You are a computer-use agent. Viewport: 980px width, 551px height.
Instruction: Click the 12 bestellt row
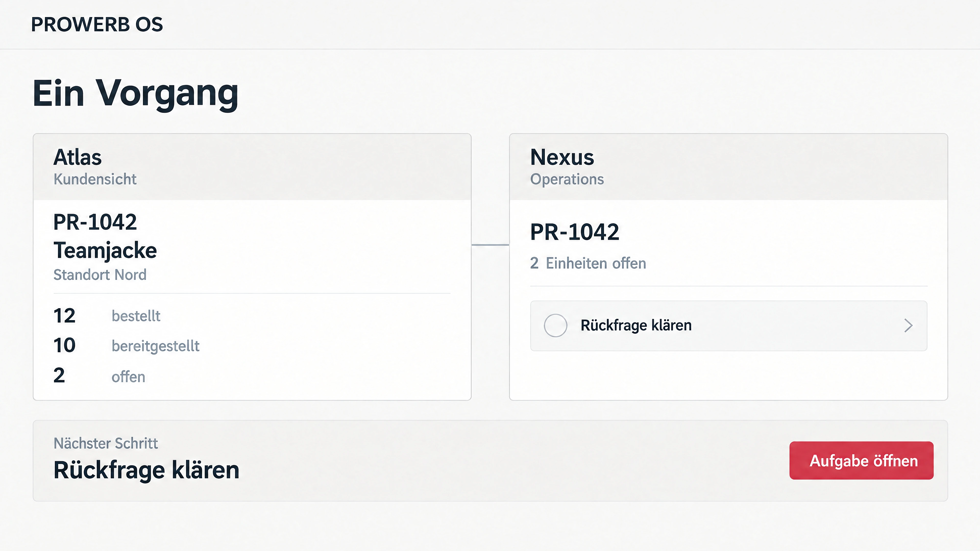[x=107, y=316]
